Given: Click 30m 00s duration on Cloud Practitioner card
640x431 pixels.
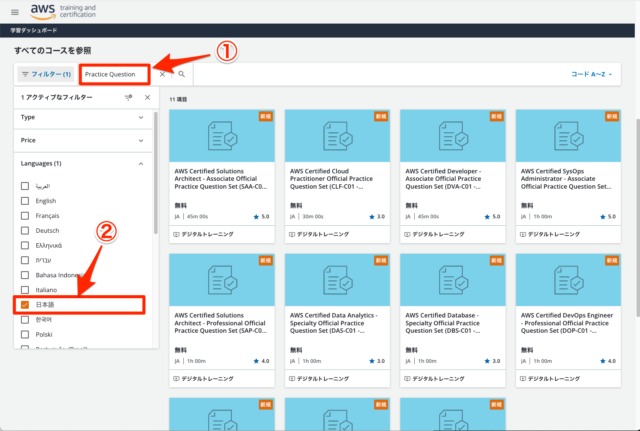Looking at the screenshot, I should pos(313,217).
